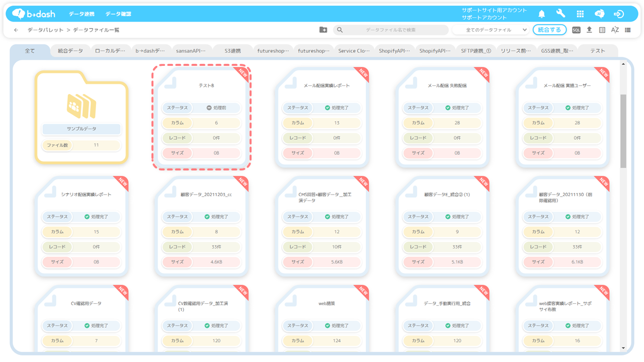The image size is (644, 362).
Task: Switch to the ローカルデ… tab
Action: coord(110,51)
